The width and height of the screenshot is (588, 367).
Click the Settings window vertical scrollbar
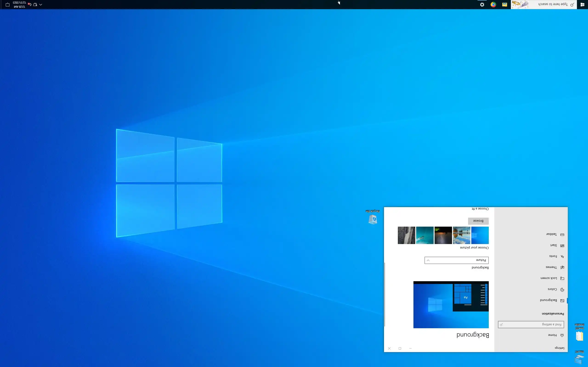[x=385, y=294]
